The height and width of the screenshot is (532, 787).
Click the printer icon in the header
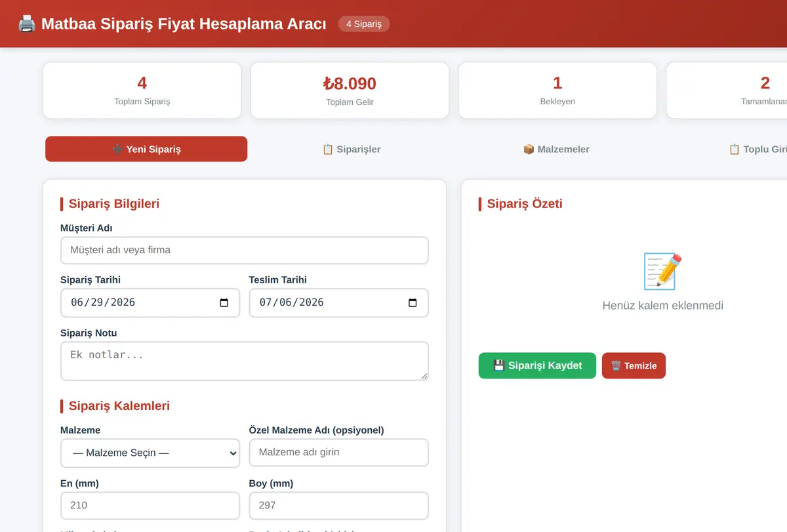pos(27,24)
